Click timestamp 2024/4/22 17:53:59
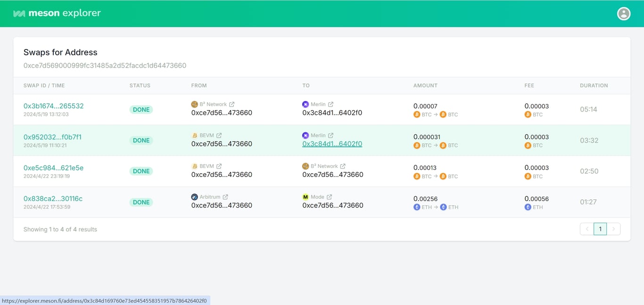Screen dimensions: 644x305 (x=47, y=207)
